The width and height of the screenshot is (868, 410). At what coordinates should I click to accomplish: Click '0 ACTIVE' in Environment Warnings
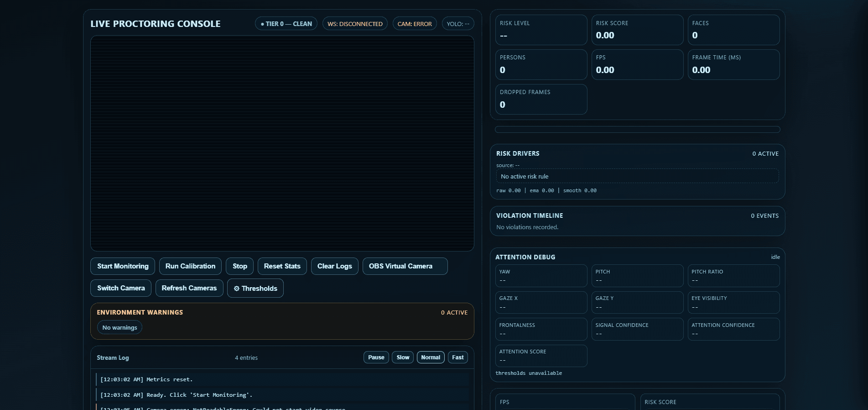[x=454, y=312]
